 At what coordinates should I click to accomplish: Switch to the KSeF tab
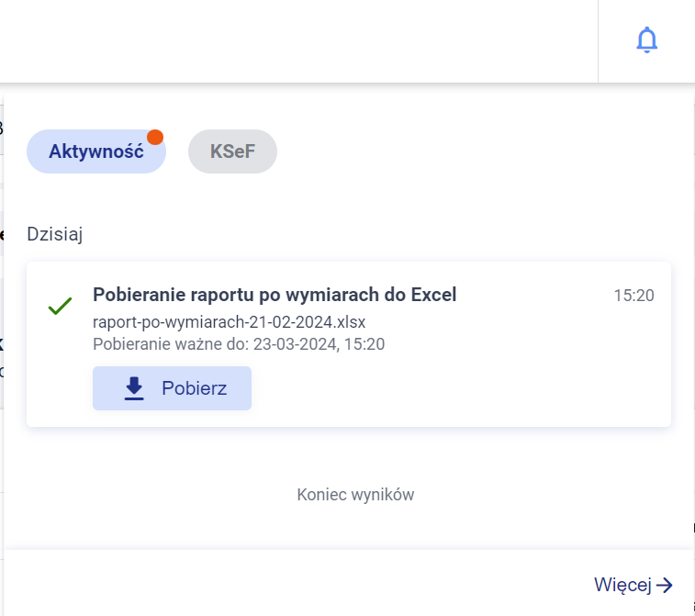tap(232, 151)
